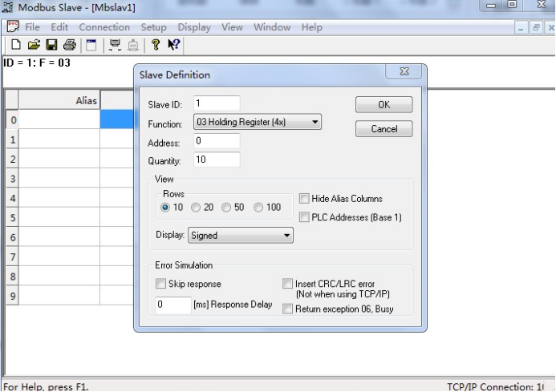Screen dimensions: 556x392
Task: Select row header 4 in table
Action: point(12,198)
